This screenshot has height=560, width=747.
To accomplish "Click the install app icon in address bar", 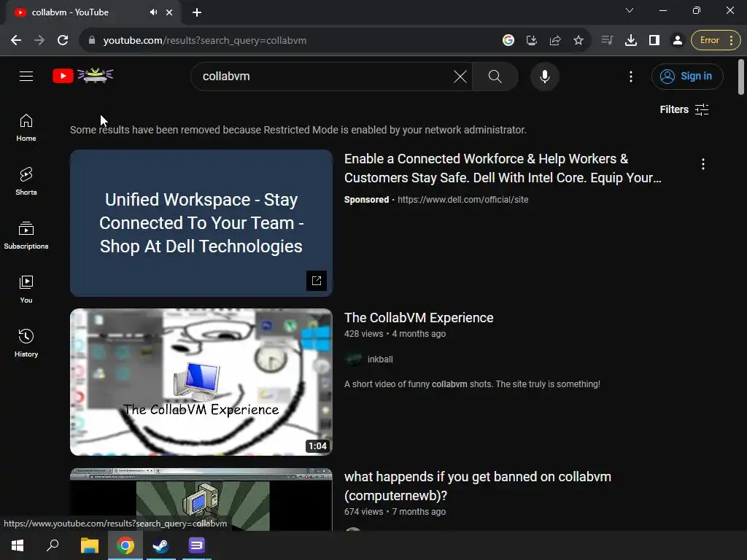I will coord(532,41).
